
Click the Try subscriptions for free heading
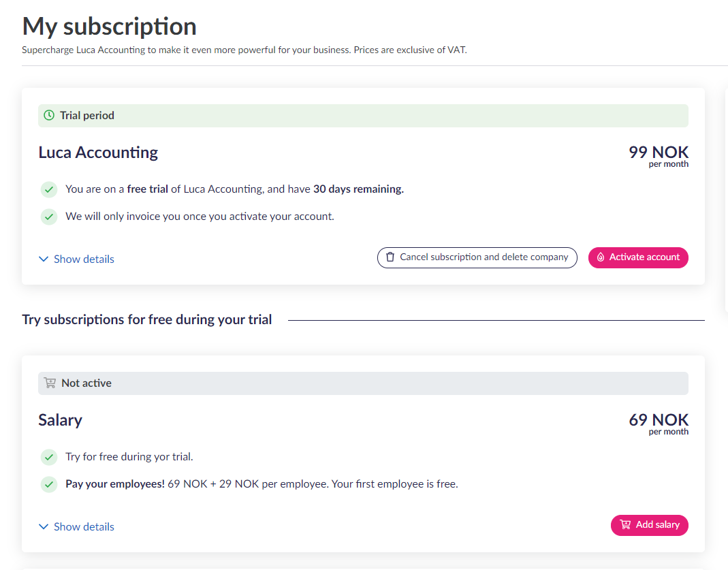147,319
